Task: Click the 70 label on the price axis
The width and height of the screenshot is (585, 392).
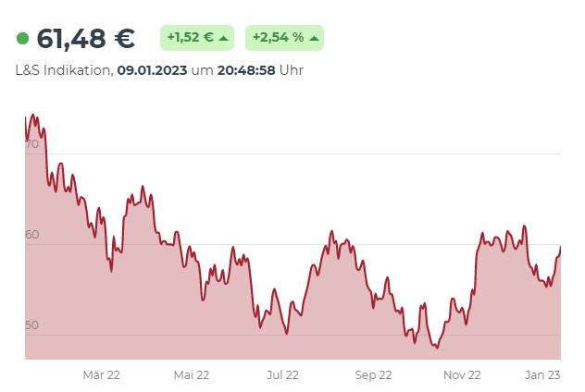Action: (32, 144)
